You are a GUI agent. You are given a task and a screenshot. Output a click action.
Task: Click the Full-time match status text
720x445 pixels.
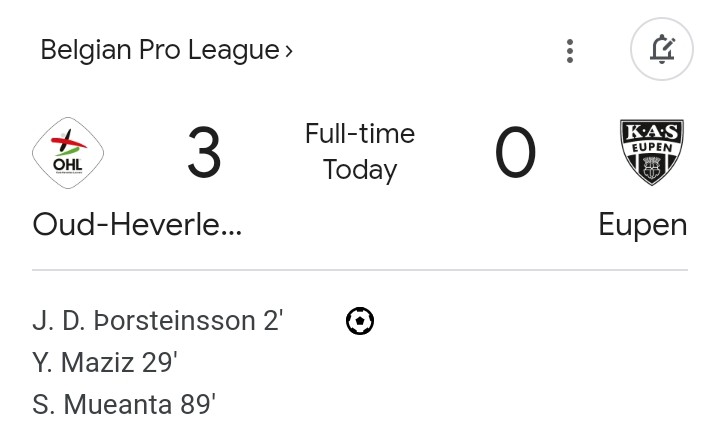[x=360, y=134]
